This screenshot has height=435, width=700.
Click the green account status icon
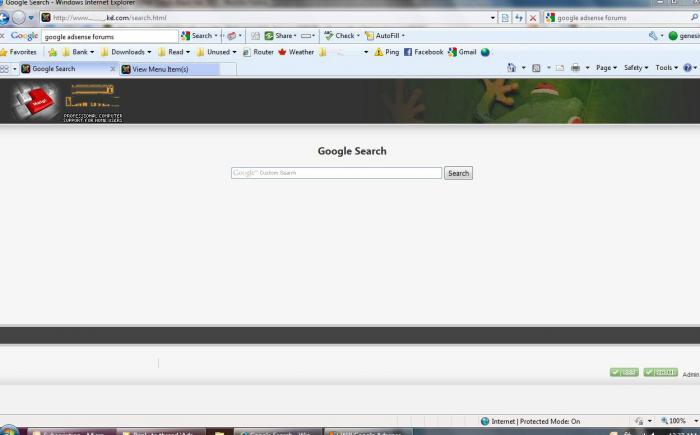tap(673, 36)
